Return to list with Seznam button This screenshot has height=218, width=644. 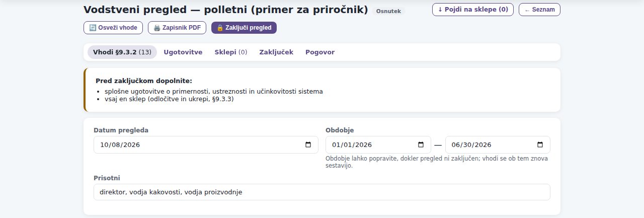pyautogui.click(x=539, y=10)
